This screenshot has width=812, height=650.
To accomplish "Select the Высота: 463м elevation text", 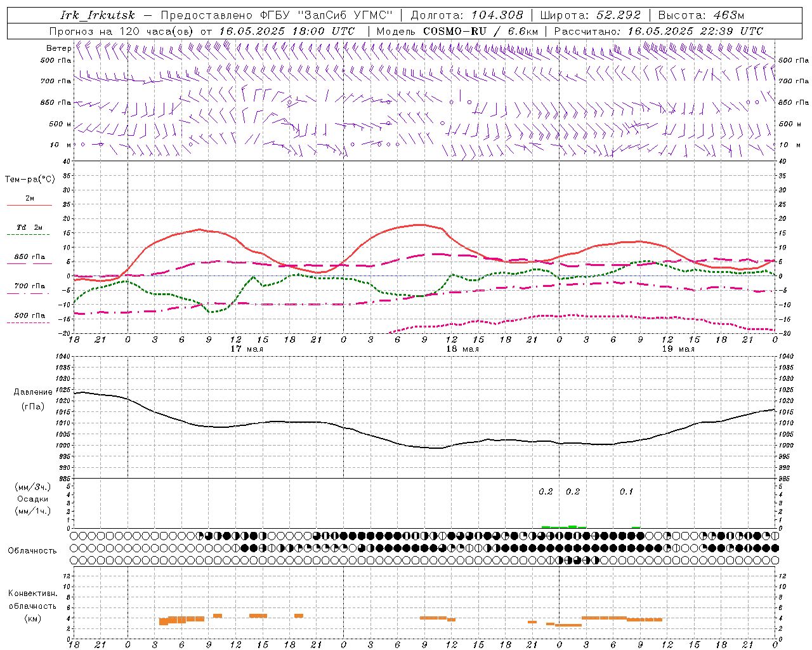I will tap(701, 15).
